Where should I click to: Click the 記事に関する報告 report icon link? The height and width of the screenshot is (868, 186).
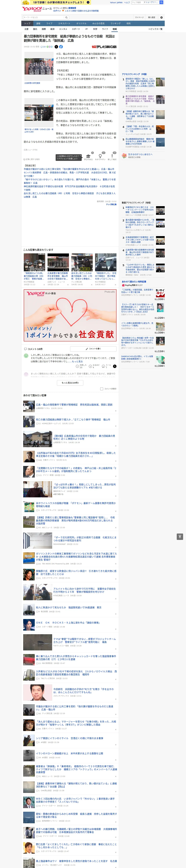pos(32,159)
